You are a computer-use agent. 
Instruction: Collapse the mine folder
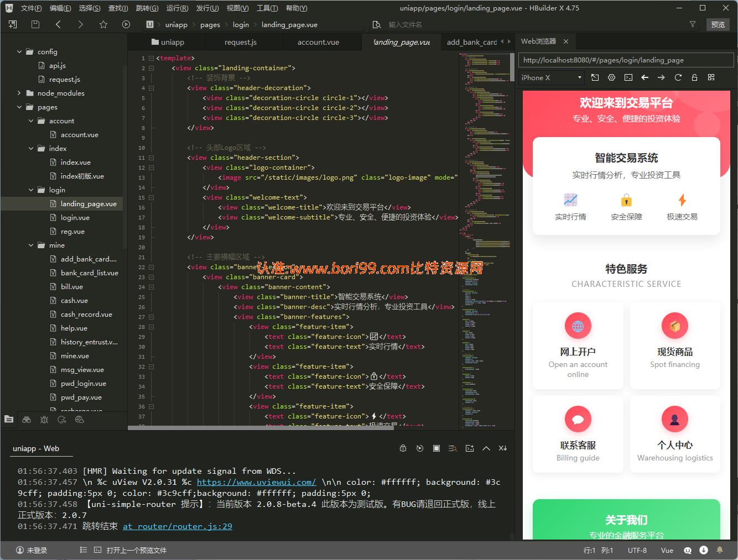pos(31,245)
